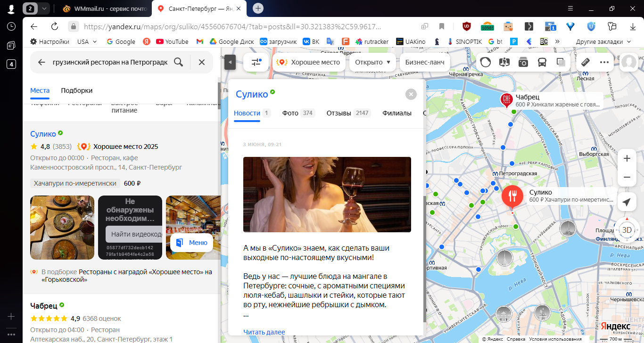
Task: Zoom out on the map
Action: click(x=627, y=177)
